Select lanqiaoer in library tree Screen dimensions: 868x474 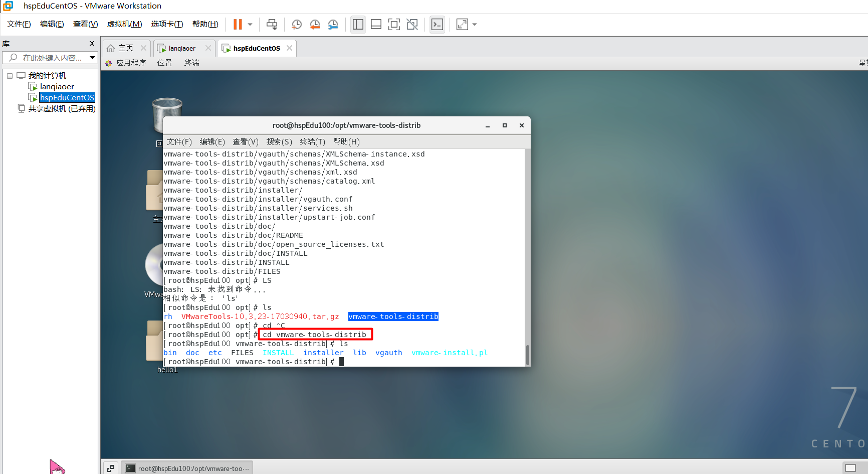pos(57,87)
